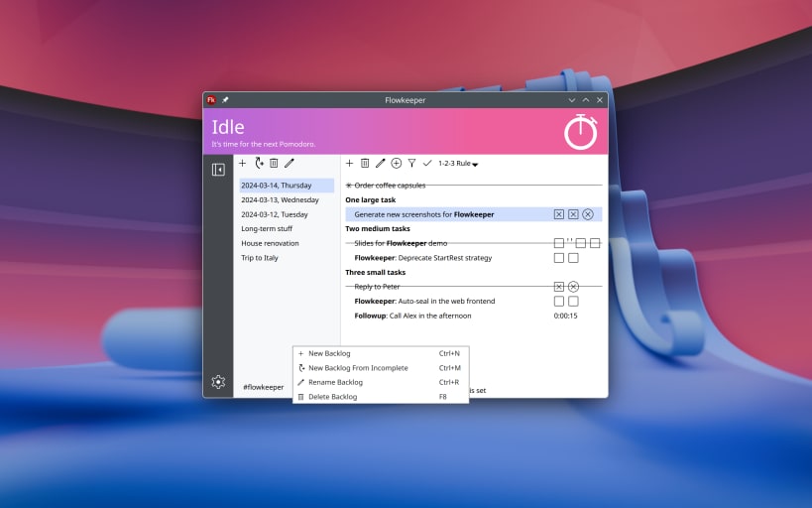Click the trash icon above backlog list

274,164
